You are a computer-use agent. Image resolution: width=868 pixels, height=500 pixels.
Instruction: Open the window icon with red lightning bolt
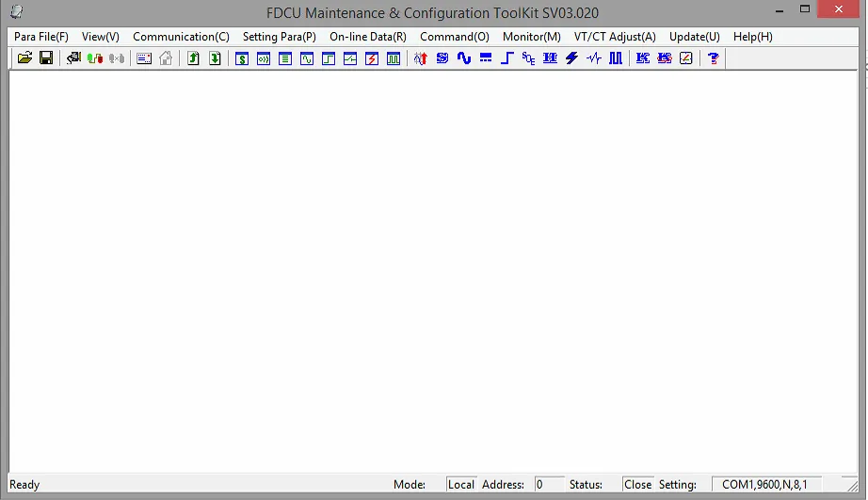[x=372, y=58]
